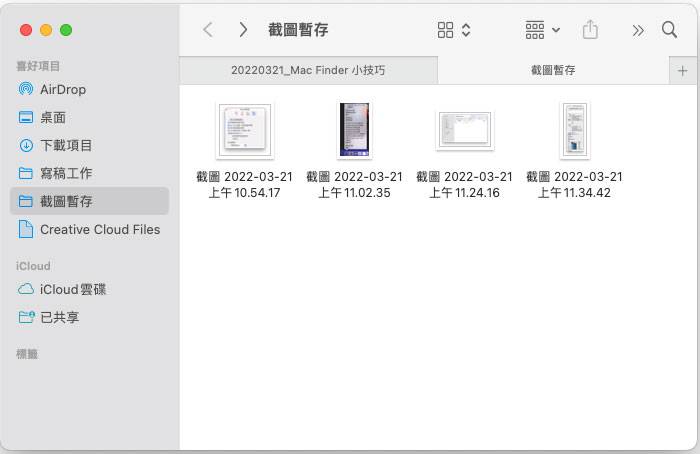Open Creative Cloud Files in sidebar
Viewport: 700px width, 454px height.
point(99,229)
